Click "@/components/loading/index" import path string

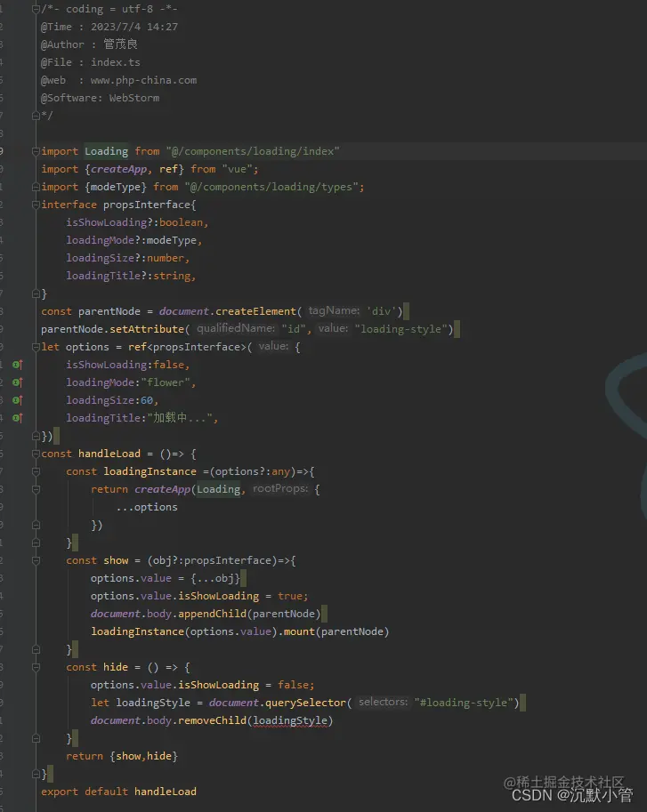tap(253, 151)
